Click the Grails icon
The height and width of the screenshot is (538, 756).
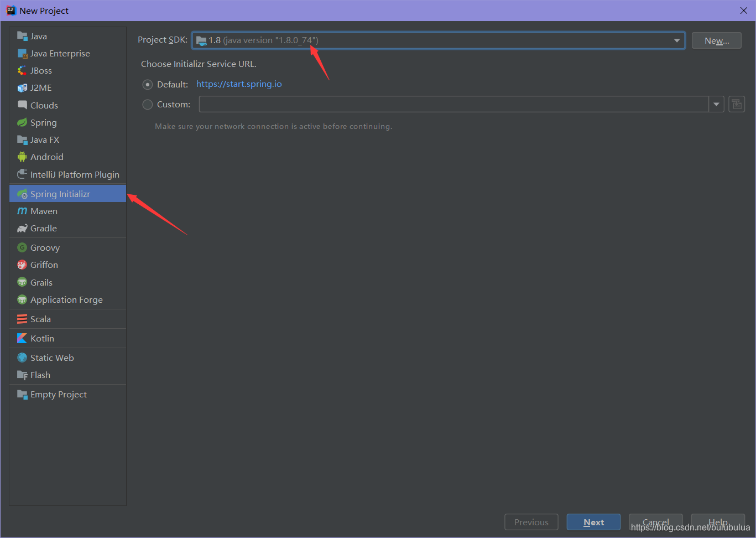pyautogui.click(x=22, y=282)
